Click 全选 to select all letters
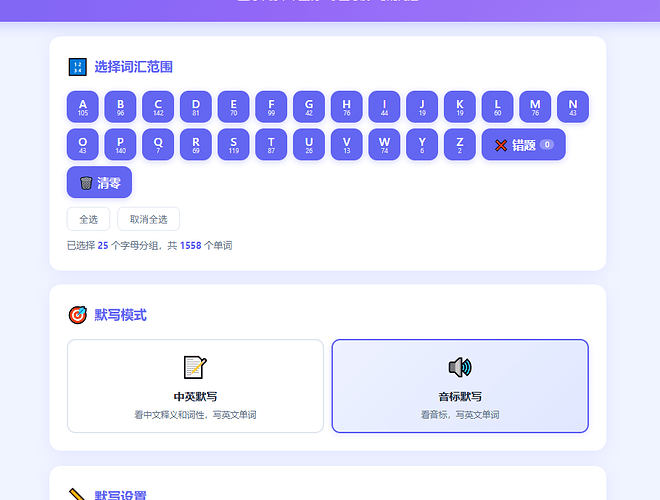 [x=88, y=219]
